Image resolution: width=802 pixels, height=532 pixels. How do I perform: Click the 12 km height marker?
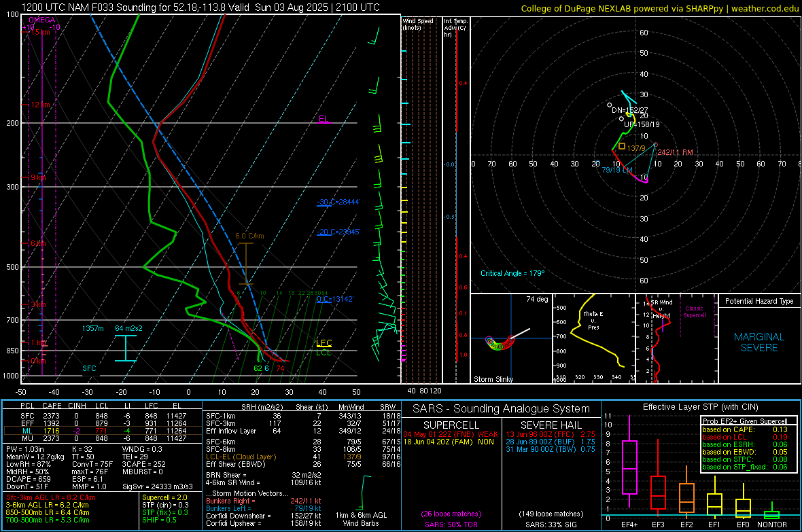(x=40, y=105)
